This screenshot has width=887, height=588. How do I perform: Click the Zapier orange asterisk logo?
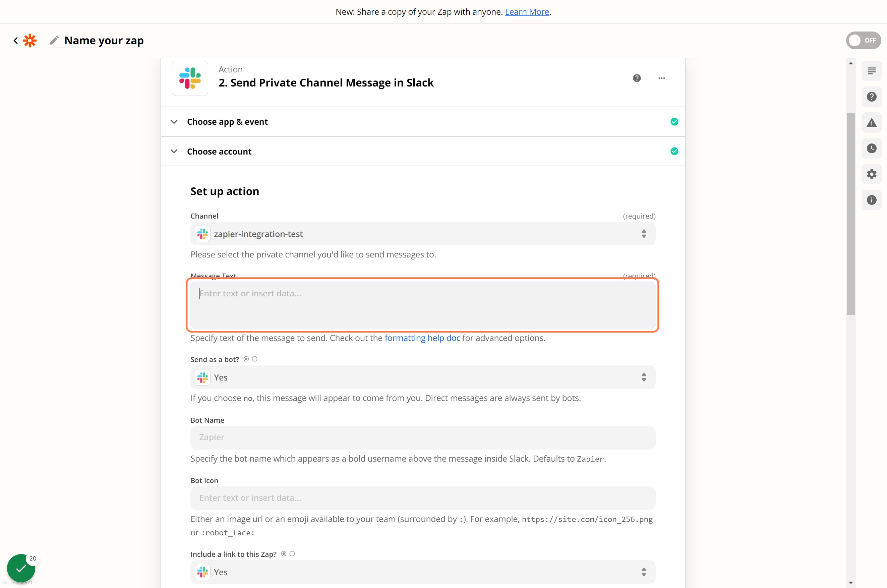[29, 40]
